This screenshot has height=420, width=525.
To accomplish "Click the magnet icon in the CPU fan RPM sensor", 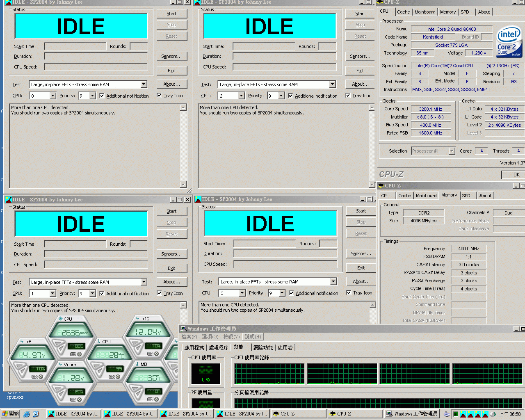I will pos(73,354).
